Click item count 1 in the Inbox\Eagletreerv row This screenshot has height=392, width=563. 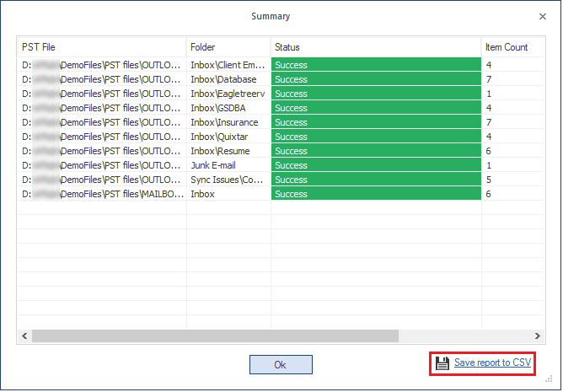512,94
